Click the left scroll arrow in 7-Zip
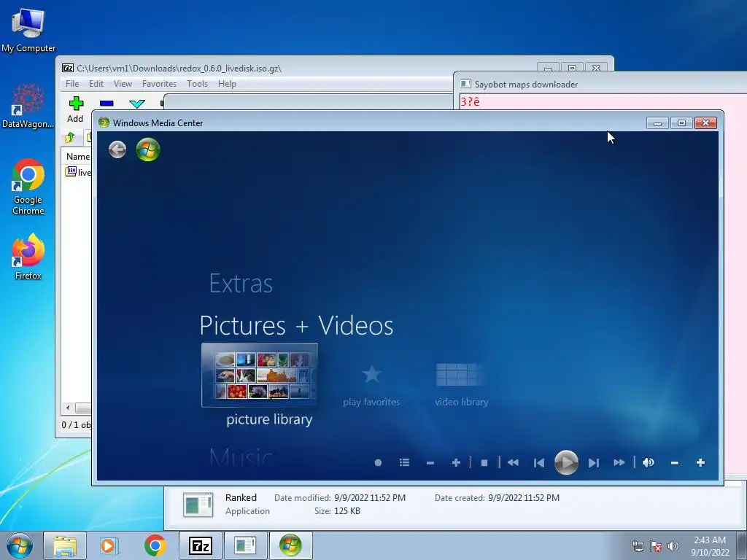Viewport: 747px width, 560px height. click(68, 408)
